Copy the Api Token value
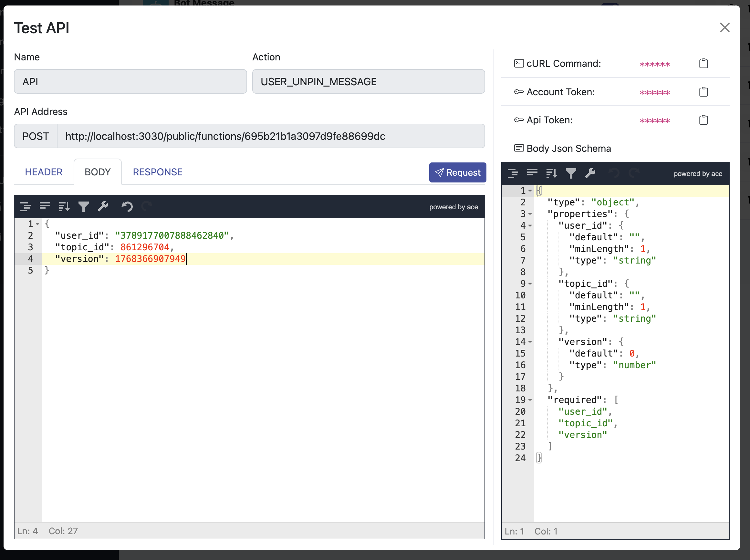The width and height of the screenshot is (750, 560). pyautogui.click(x=703, y=120)
